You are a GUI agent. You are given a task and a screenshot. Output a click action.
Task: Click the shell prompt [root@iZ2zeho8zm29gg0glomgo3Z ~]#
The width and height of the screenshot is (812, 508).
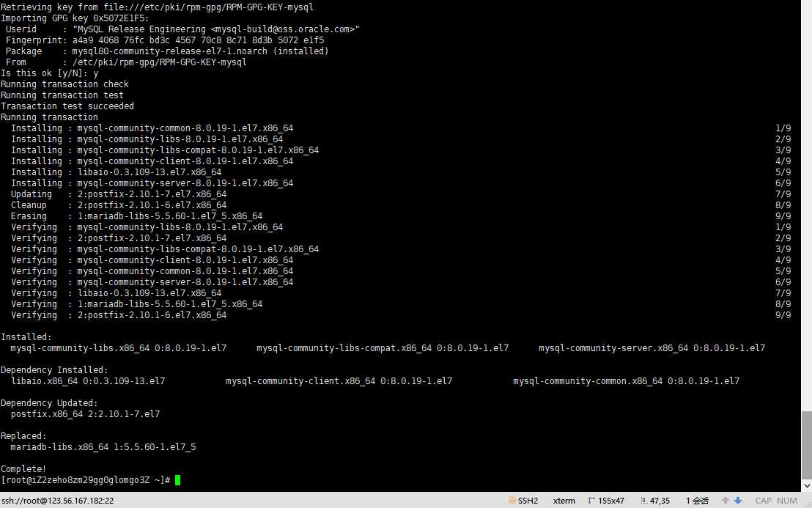86,480
